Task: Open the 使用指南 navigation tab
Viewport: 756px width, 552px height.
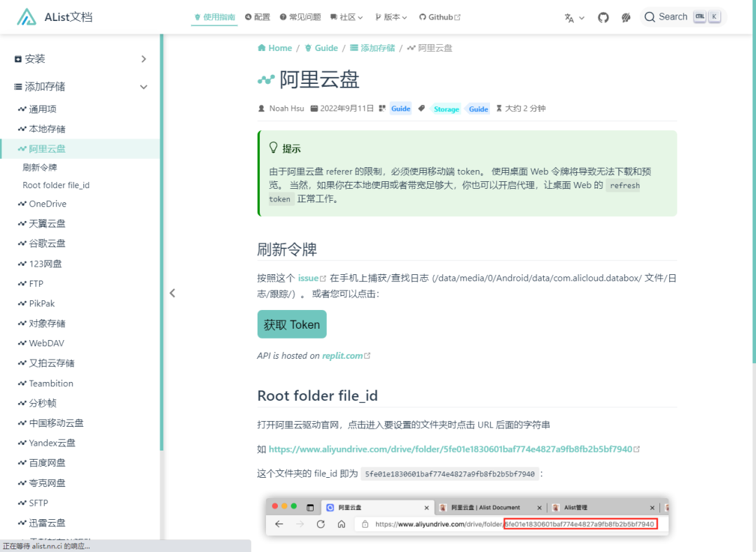Action: point(215,17)
